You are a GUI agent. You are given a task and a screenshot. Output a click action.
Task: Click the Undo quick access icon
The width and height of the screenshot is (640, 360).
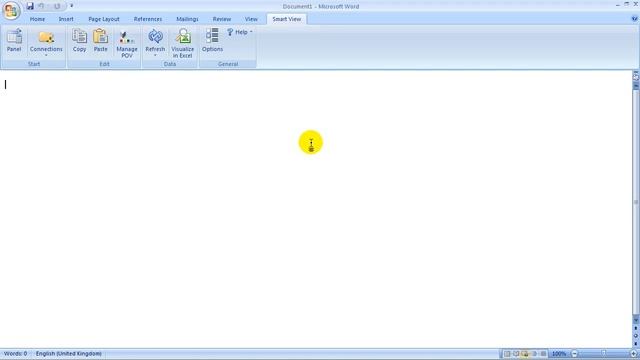click(41, 6)
